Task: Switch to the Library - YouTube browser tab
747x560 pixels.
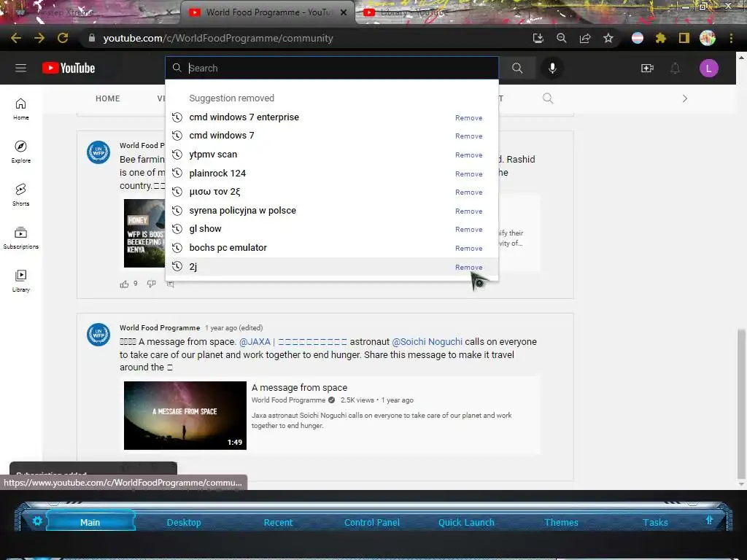Action: coord(414,12)
